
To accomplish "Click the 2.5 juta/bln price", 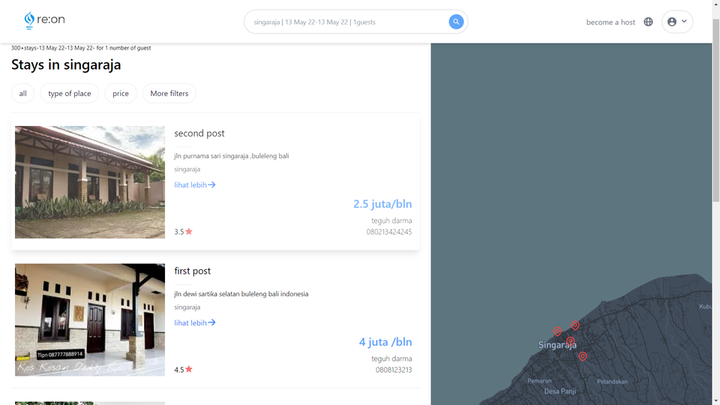I will (x=382, y=204).
